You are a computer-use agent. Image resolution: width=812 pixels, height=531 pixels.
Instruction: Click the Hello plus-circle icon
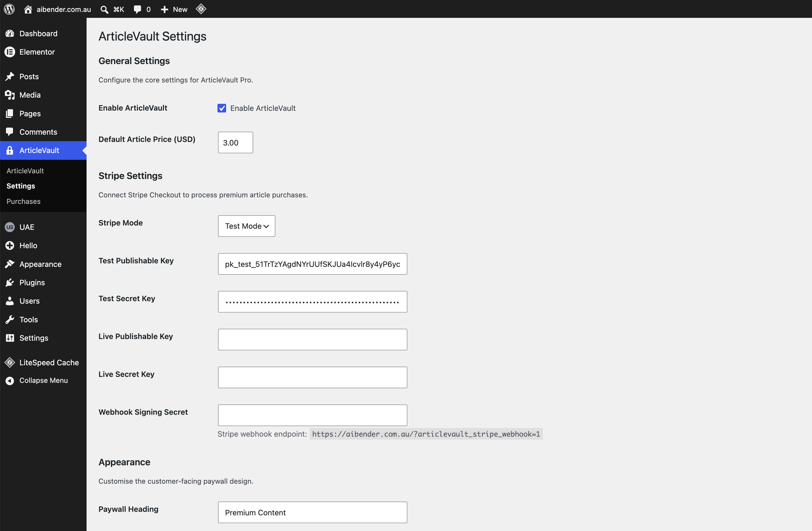(x=10, y=245)
